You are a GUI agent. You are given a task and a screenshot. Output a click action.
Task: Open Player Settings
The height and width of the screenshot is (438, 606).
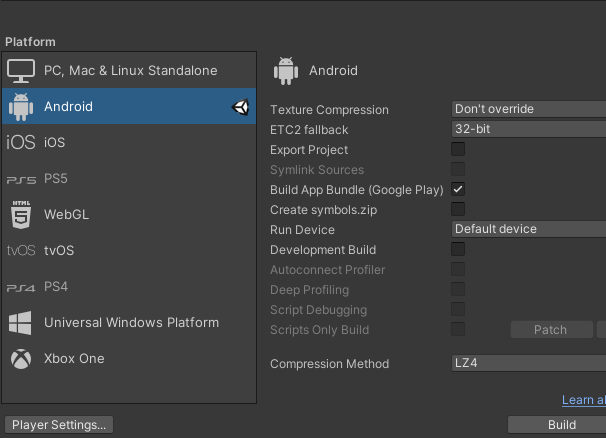(59, 425)
